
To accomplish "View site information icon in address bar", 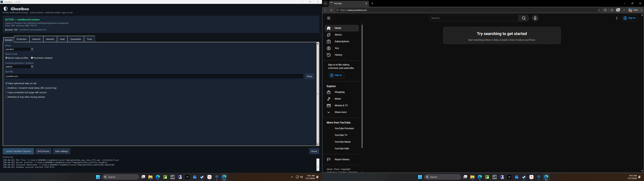I will [337, 10].
